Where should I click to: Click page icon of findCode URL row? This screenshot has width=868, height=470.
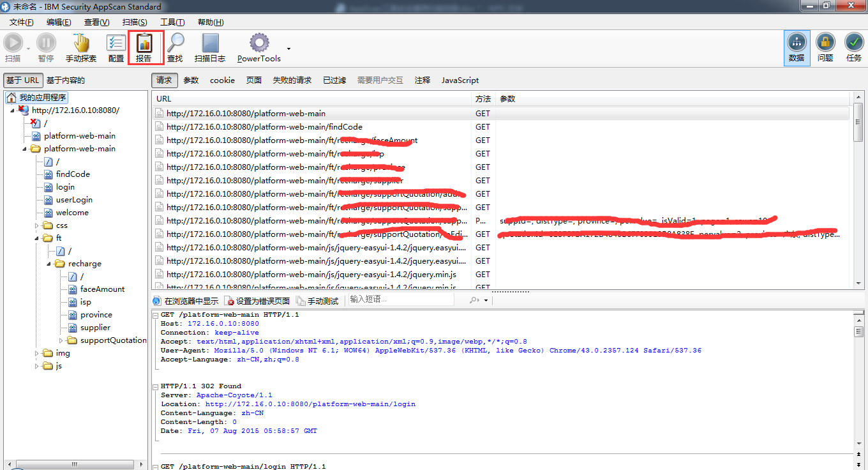(160, 127)
